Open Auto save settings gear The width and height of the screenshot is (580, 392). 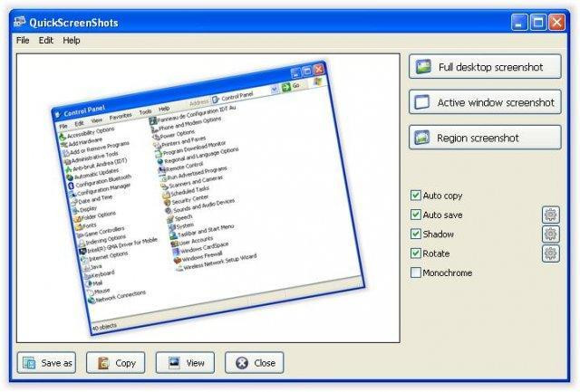[x=551, y=215]
